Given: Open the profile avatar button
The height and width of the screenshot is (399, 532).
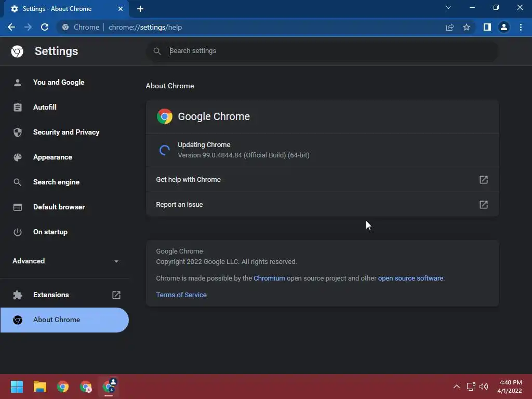Looking at the screenshot, I should tap(504, 27).
